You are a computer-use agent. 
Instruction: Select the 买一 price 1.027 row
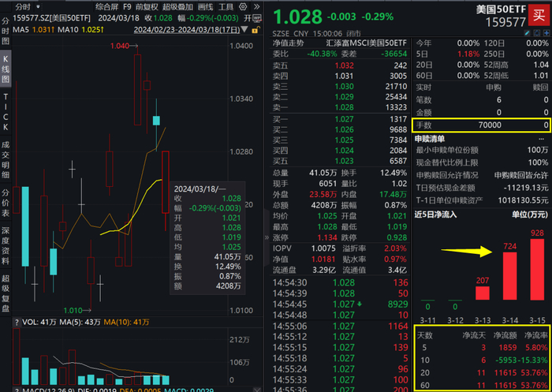click(340, 119)
